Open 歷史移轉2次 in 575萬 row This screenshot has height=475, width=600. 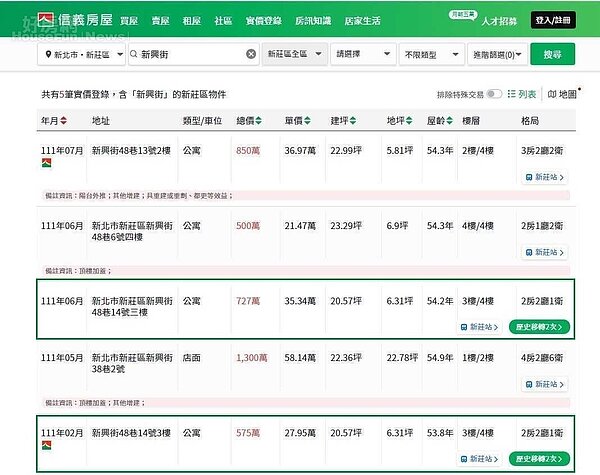point(539,459)
